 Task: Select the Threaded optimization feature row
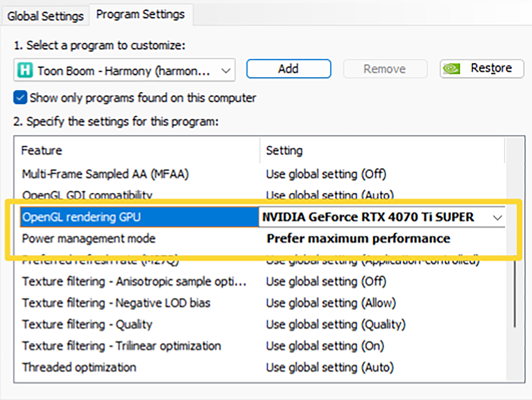[79, 367]
